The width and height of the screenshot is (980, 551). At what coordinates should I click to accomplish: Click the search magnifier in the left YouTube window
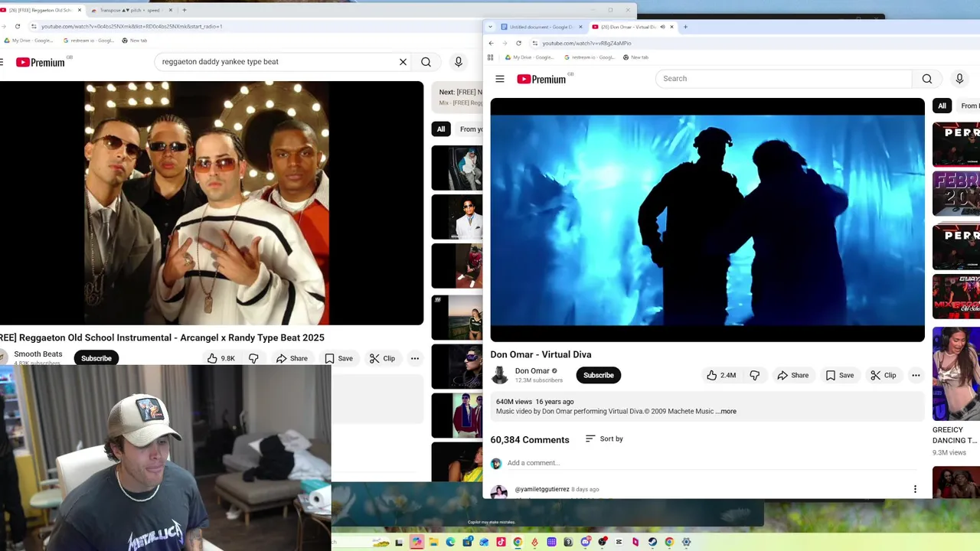[x=426, y=62]
